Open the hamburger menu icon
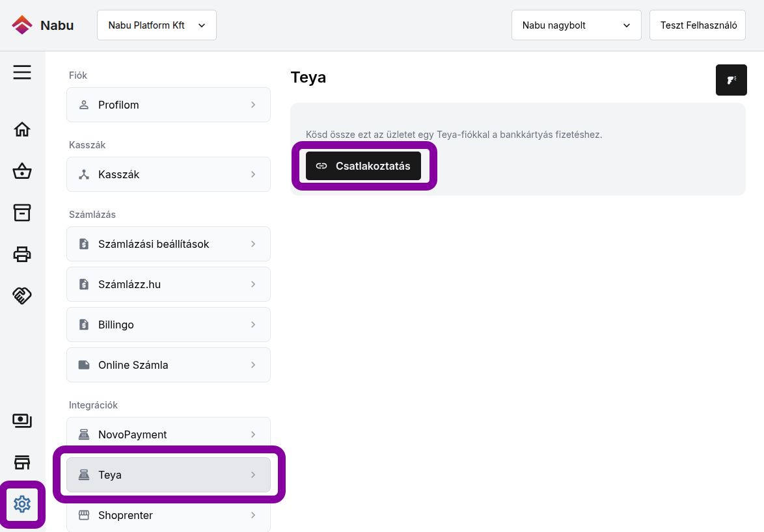Viewport: 764px width, 532px height. [x=22, y=72]
